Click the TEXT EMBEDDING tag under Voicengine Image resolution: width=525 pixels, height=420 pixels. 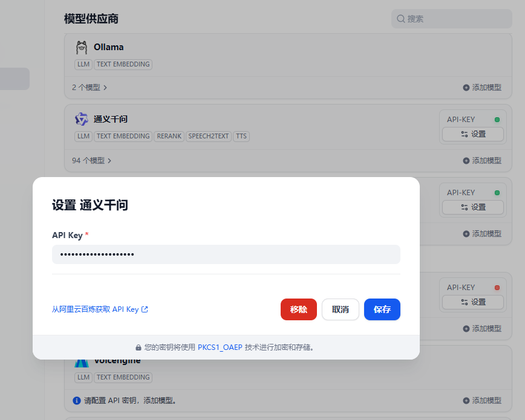coord(123,378)
